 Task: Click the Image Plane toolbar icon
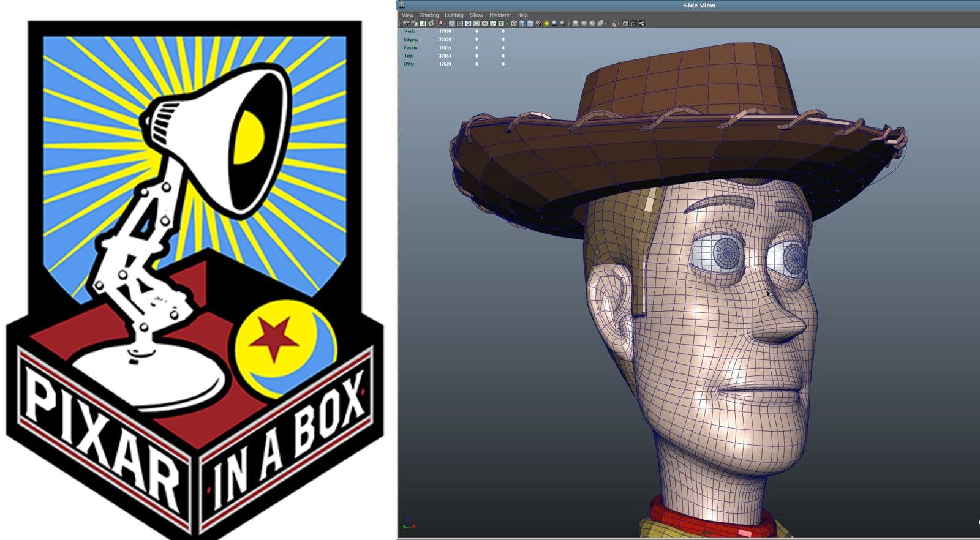click(x=431, y=23)
